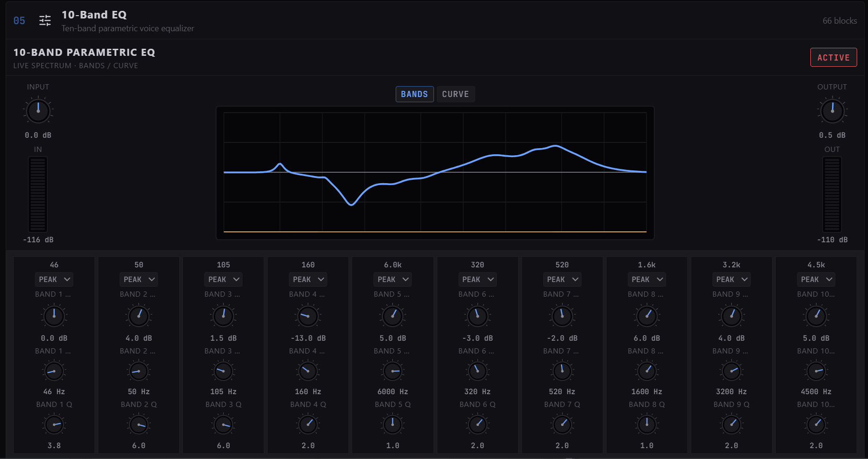Click Band 5 Q knob showing 1.0

pyautogui.click(x=393, y=425)
